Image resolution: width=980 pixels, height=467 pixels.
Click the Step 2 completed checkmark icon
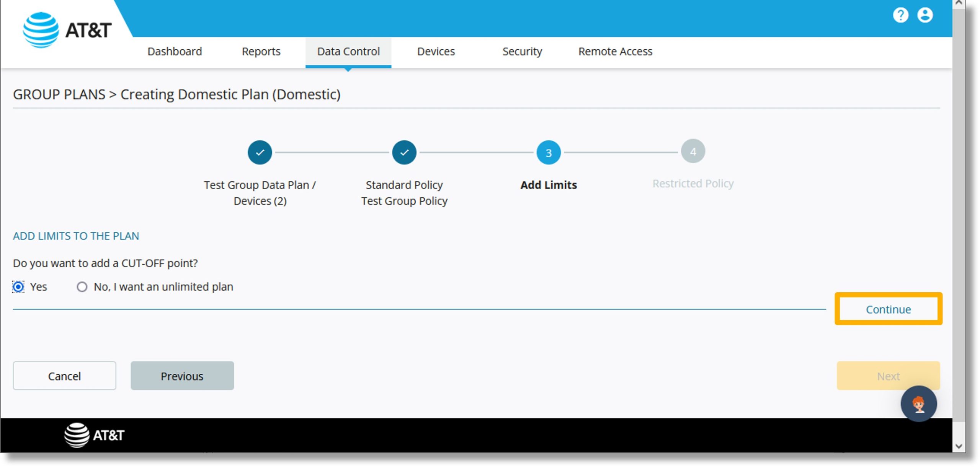(x=406, y=152)
